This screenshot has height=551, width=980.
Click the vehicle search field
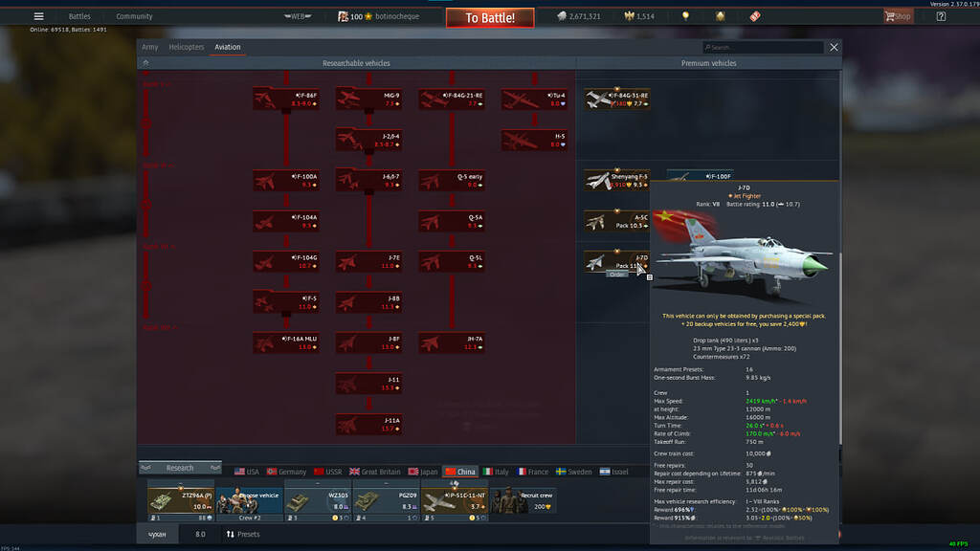pos(763,47)
